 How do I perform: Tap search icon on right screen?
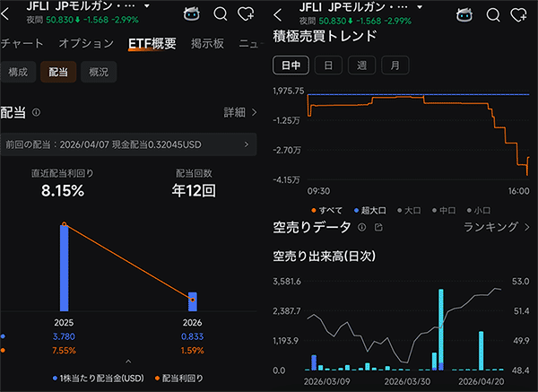493,14
